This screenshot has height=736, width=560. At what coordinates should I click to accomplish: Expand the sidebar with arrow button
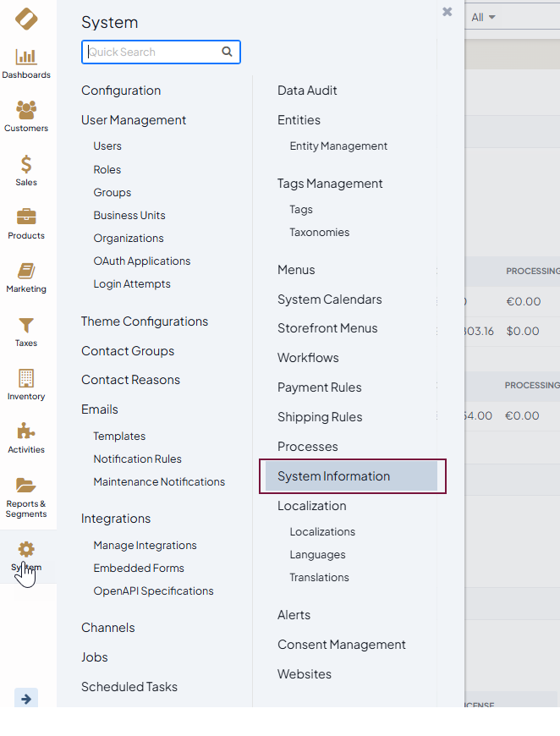26,699
